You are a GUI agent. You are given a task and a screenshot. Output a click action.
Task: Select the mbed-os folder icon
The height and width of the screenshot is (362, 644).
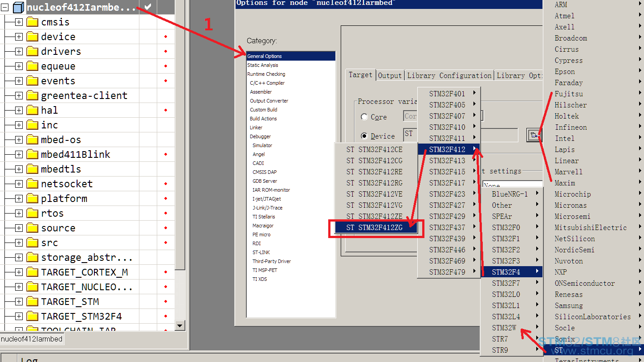pyautogui.click(x=32, y=140)
